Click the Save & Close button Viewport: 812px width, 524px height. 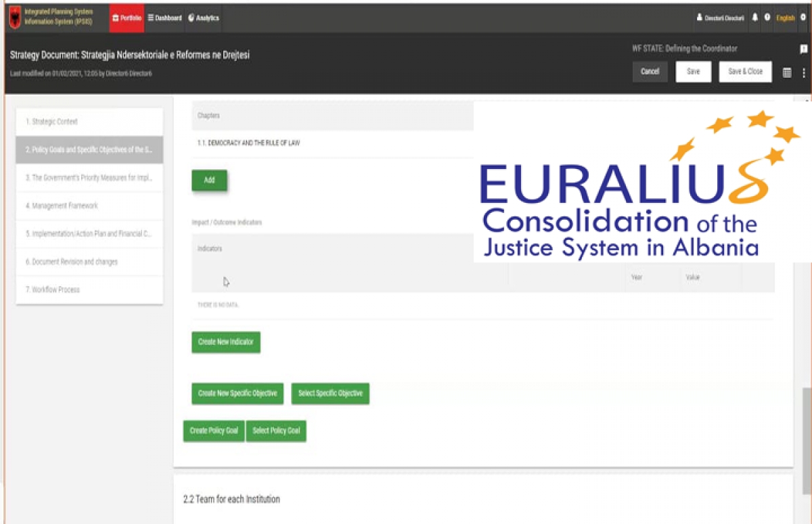[x=745, y=72]
